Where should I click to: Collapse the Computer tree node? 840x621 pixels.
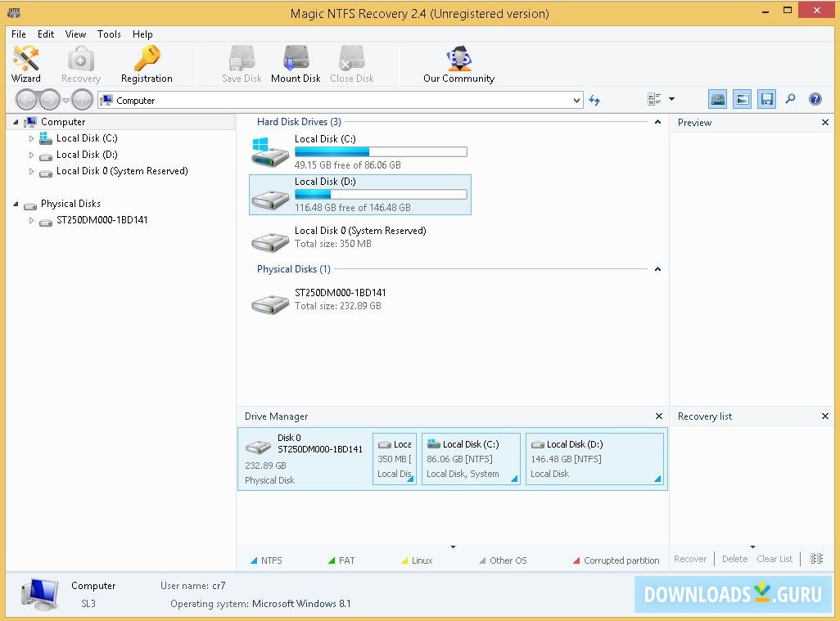[x=16, y=122]
